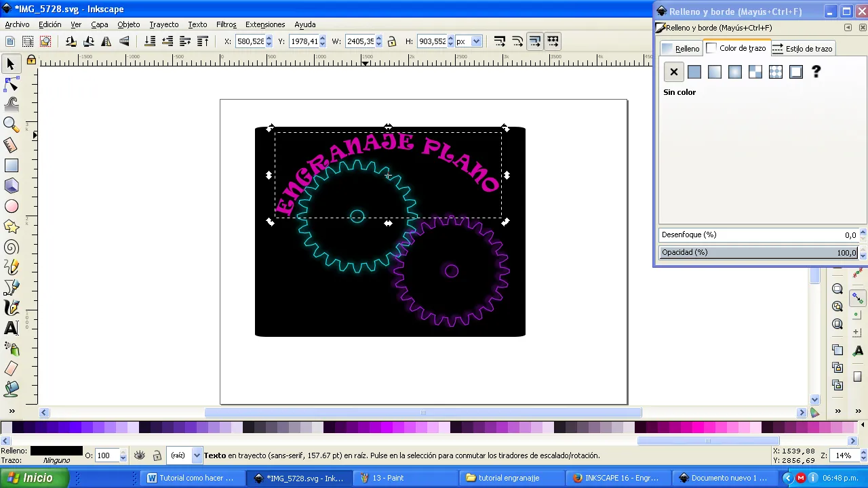
Task: Choose Flat color paint button
Action: [694, 72]
